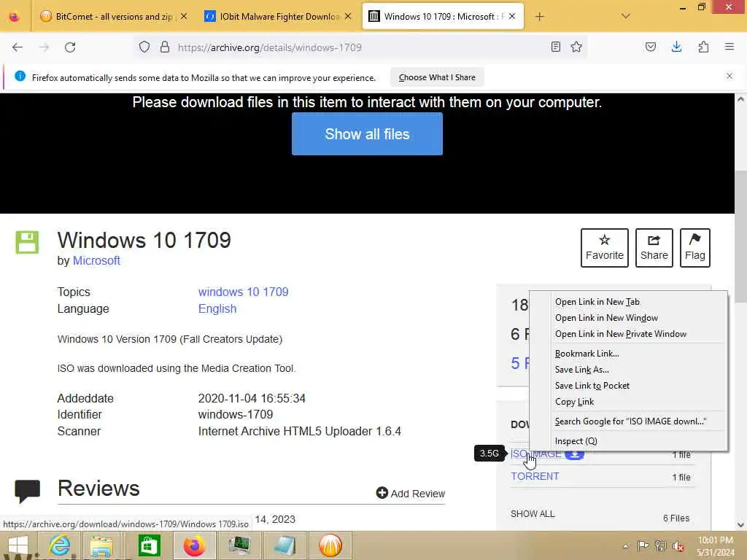Open the windows 10 1709 topic link

click(x=243, y=292)
